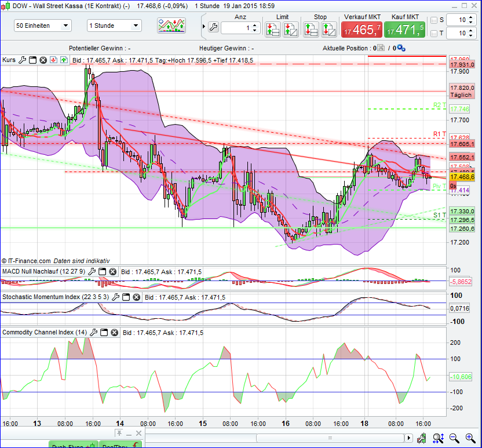Open the 50 Einheiten units dropdown
The image size is (482, 448).
coord(42,26)
